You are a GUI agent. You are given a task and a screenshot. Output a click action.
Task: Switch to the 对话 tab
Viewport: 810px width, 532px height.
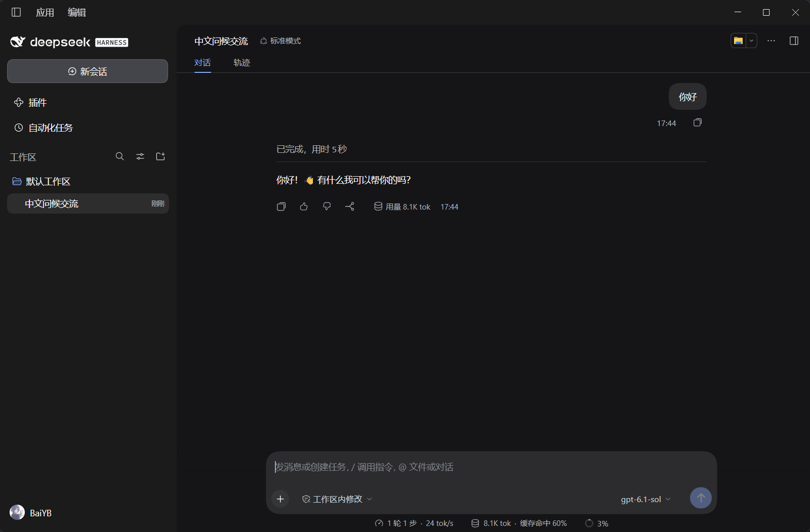[x=202, y=63]
